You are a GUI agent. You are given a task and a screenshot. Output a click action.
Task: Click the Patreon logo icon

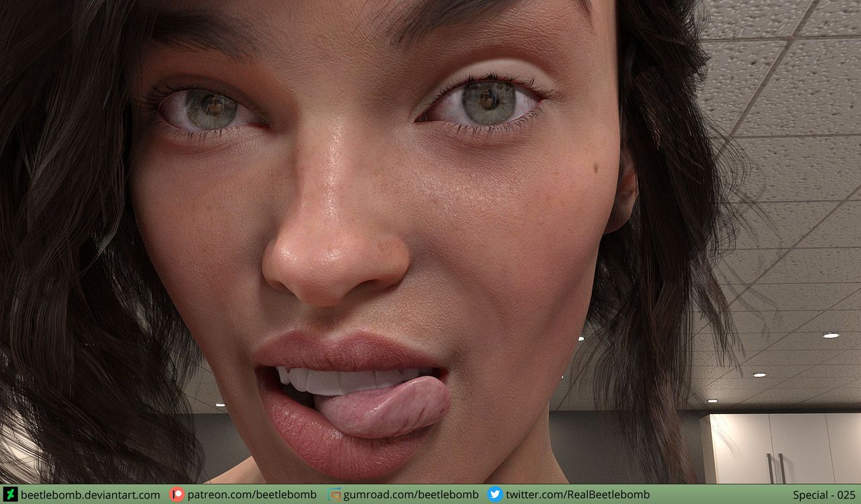[x=177, y=495]
